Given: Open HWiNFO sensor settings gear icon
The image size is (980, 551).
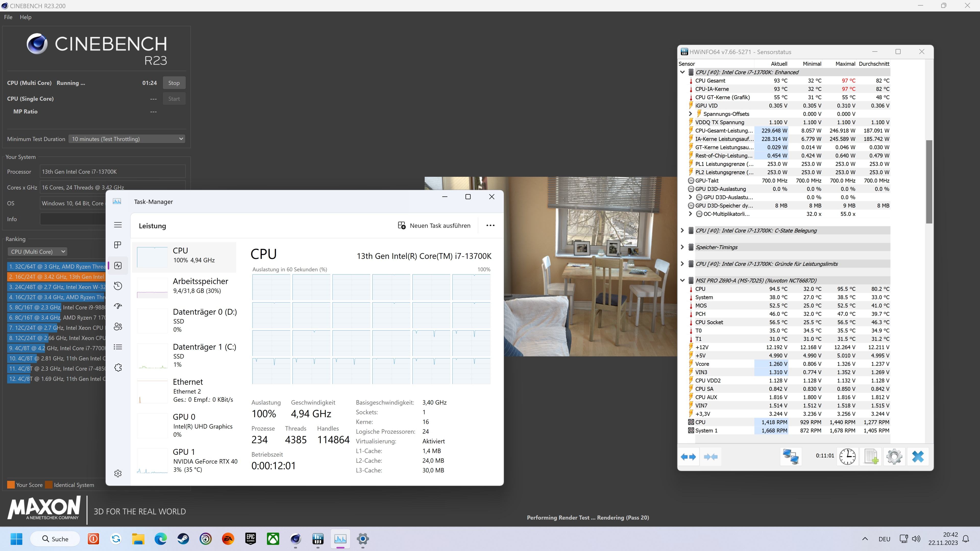Looking at the screenshot, I should [894, 456].
